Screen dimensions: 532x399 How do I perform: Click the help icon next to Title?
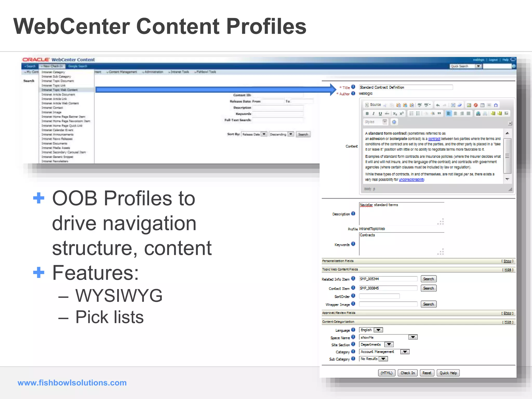pos(353,87)
